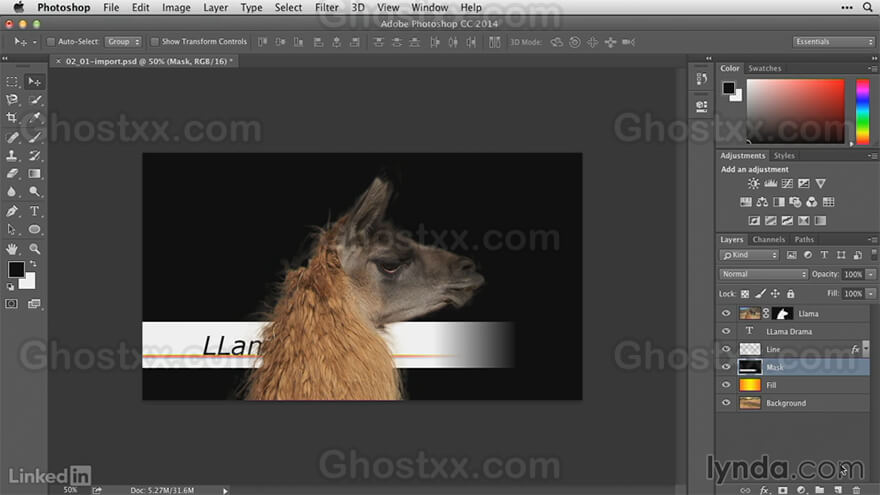Image resolution: width=880 pixels, height=495 pixels.
Task: Enable Show Transform Controls checkbox
Action: [155, 42]
